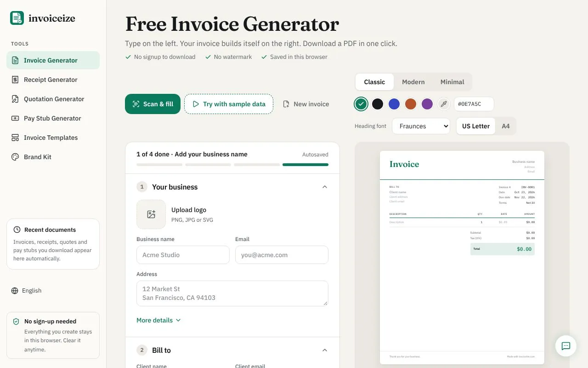588x368 pixels.
Task: Choose A4 paper size
Action: (506, 126)
